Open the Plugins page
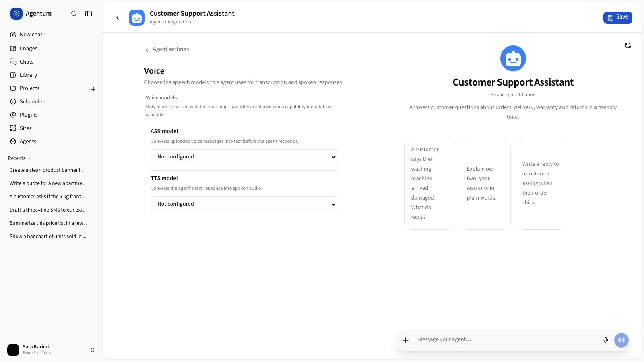Viewport: 644px width, 362px height. tap(52, 115)
